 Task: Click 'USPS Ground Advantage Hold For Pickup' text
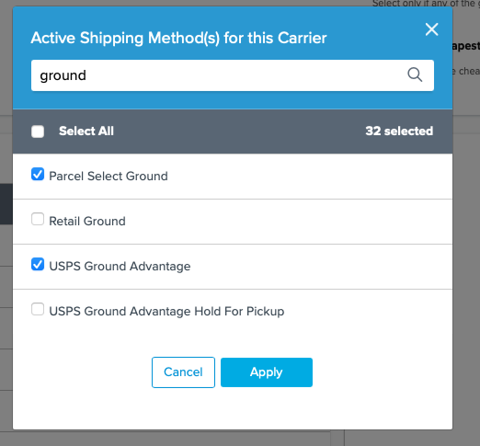pos(167,311)
